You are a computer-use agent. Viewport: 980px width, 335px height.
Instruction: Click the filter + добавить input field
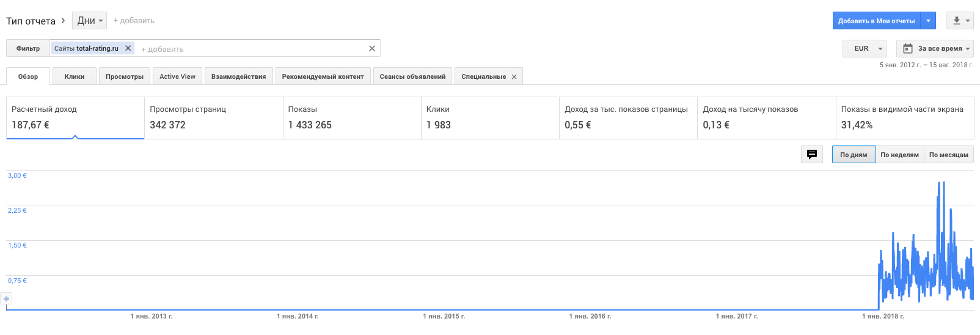point(244,49)
